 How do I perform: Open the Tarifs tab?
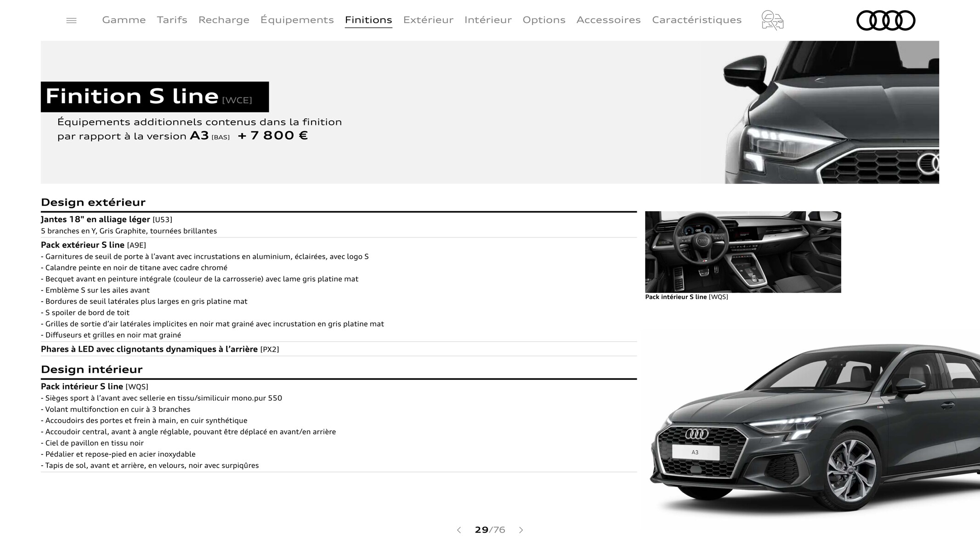pyautogui.click(x=172, y=20)
